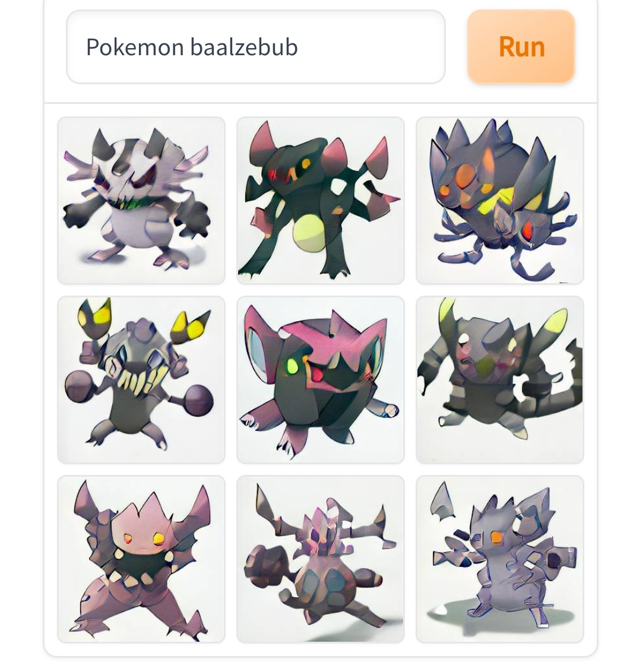Choose the pink bat-eared creature image
Screen dimensions: 630x672
pyautogui.click(x=141, y=559)
